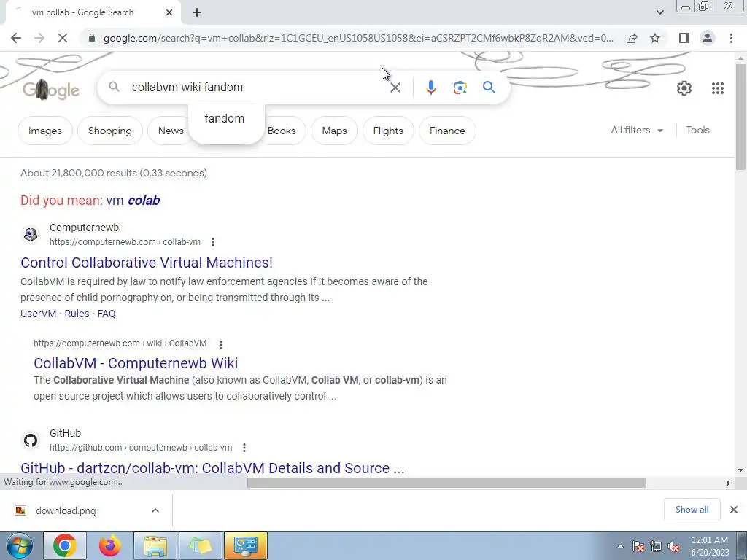Viewport: 747px width, 560px height.
Task: Open the Windows Start menu
Action: coord(19,545)
